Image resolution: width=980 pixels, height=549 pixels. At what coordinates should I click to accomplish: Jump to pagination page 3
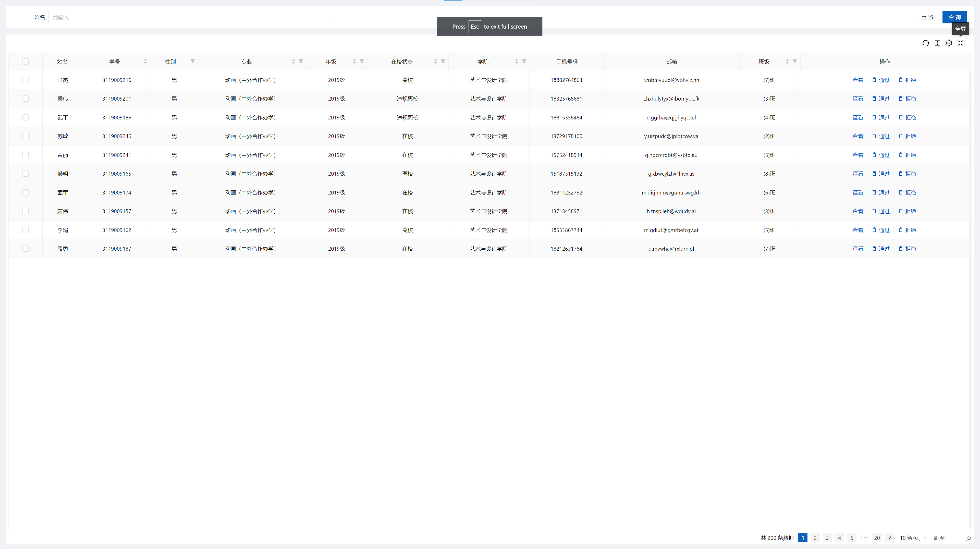click(x=827, y=538)
